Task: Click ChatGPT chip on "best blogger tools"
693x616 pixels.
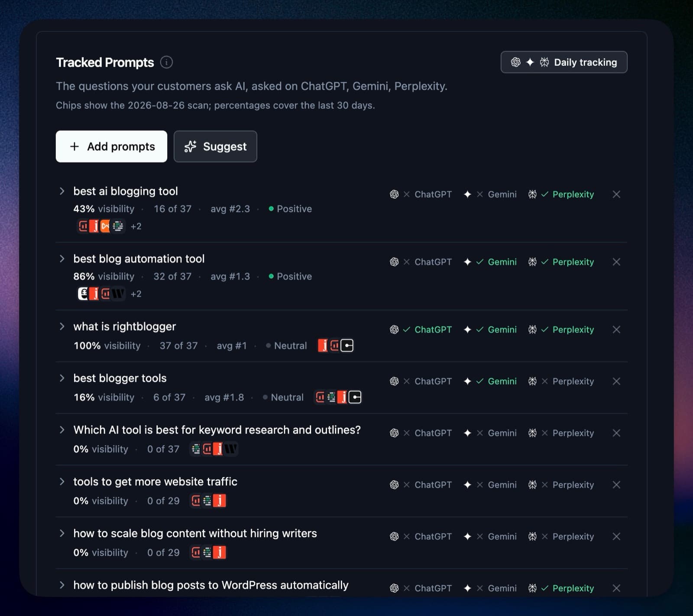Action: [x=421, y=381]
